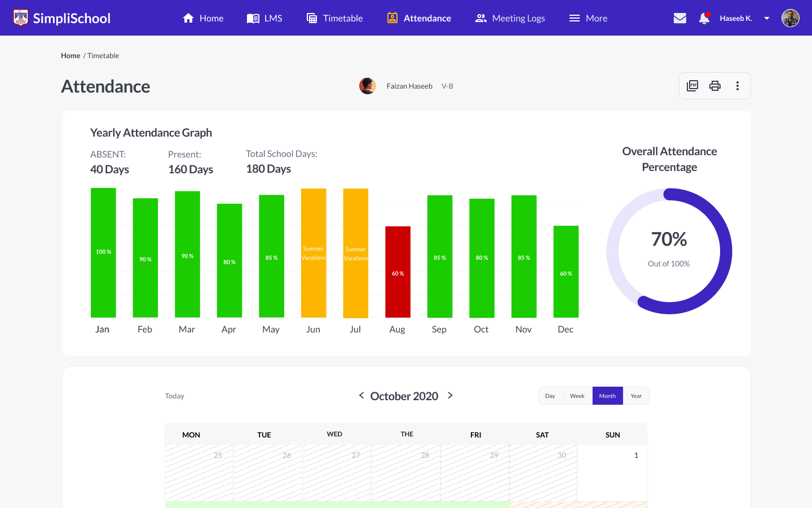Click the calendar cell for Sunday 1

[x=612, y=473]
